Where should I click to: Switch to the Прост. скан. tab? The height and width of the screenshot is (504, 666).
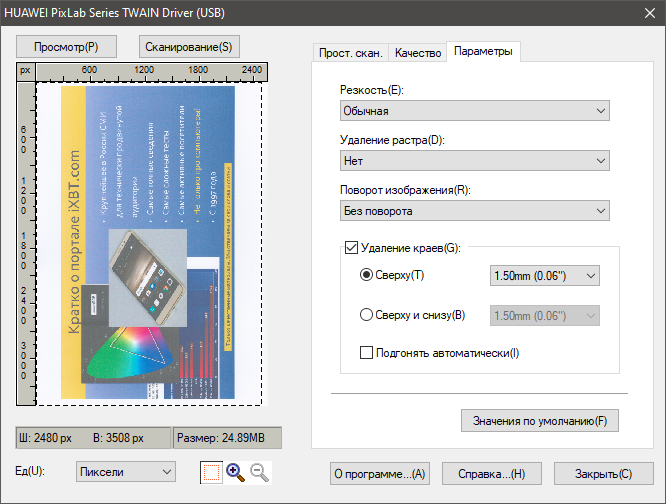pos(350,53)
